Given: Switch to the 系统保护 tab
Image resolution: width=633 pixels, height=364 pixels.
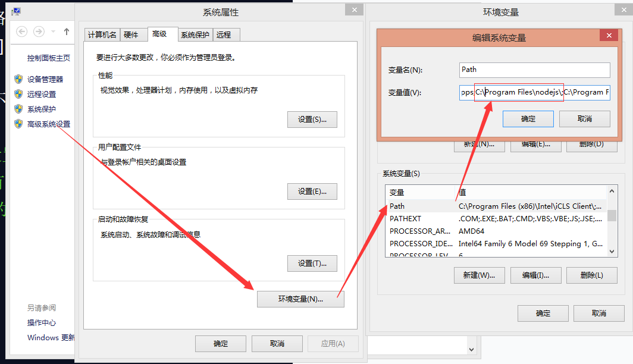Looking at the screenshot, I should [195, 34].
